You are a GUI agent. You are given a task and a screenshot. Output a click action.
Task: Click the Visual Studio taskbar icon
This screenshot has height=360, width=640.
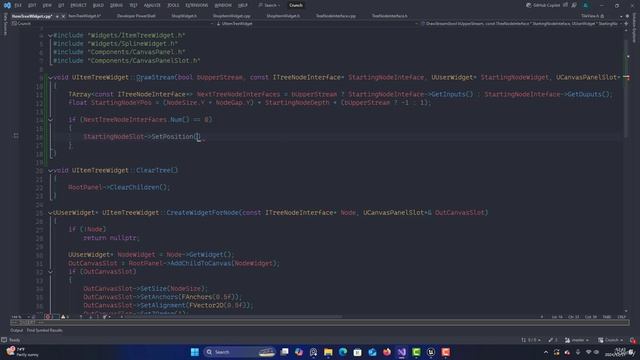[402, 352]
